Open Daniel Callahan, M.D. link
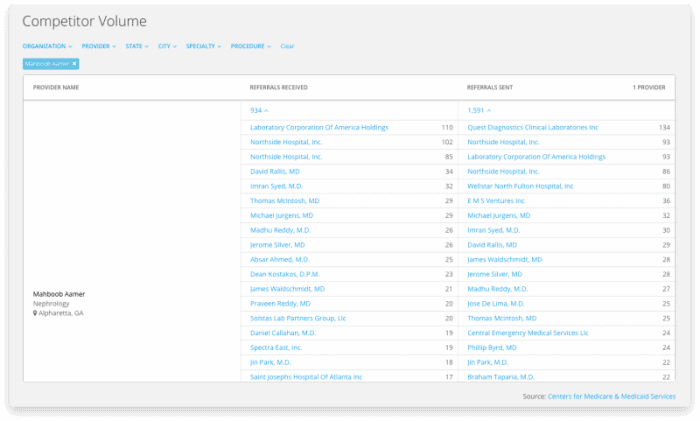Screen dimensions: 700x421 (283, 333)
